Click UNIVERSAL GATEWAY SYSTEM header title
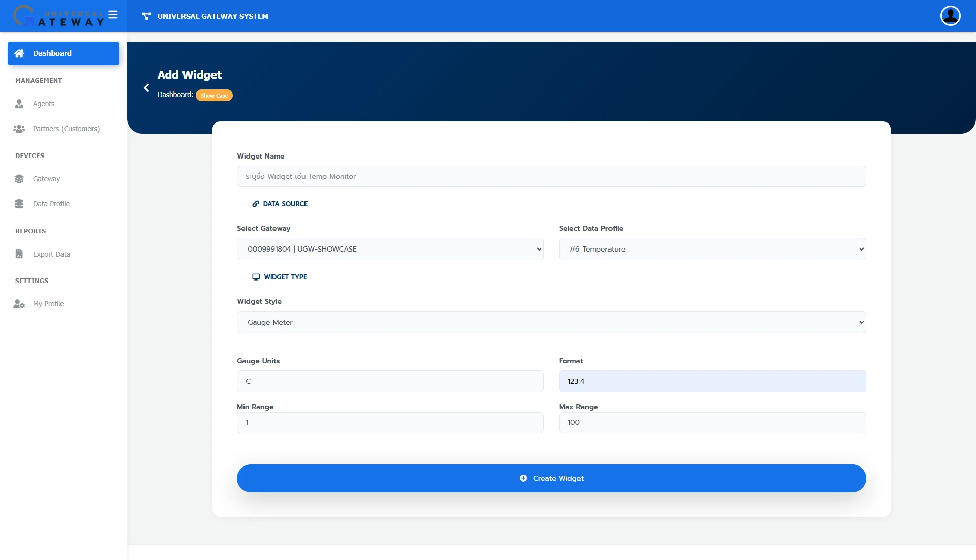Viewport: 976px width, 560px height. pyautogui.click(x=212, y=16)
